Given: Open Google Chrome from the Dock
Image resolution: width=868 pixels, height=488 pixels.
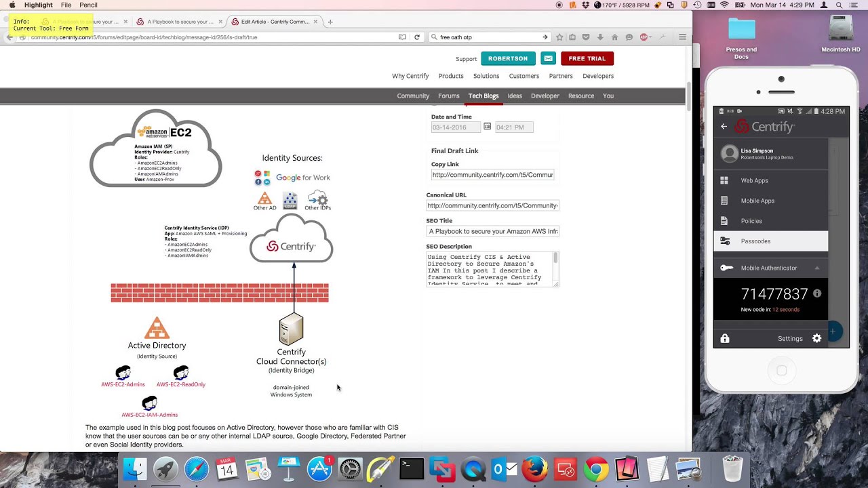Looking at the screenshot, I should [x=596, y=470].
